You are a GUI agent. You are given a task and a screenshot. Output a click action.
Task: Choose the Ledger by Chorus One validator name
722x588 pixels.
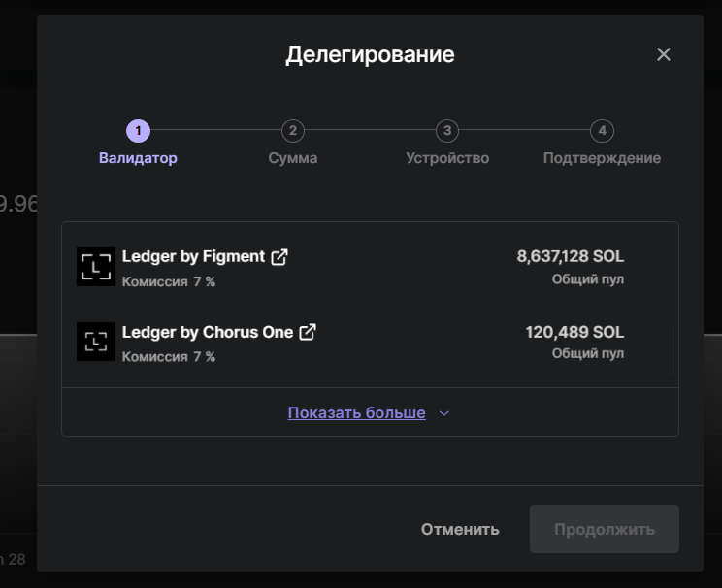click(207, 332)
